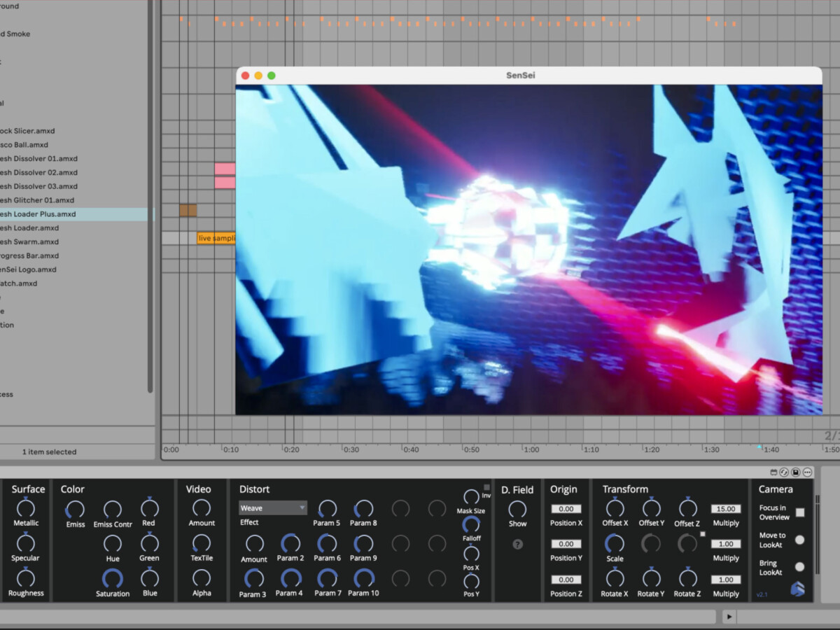Click the save preset disk icon
Screen dimensions: 840x630
click(796, 472)
